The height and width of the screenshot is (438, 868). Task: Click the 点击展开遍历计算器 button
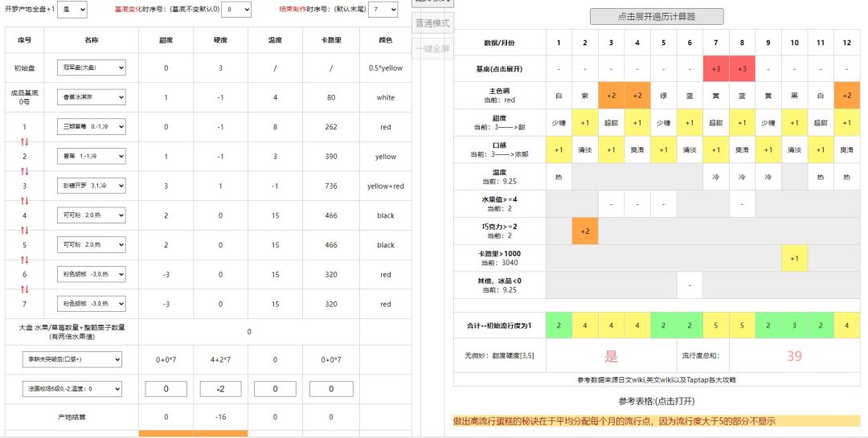(x=657, y=17)
